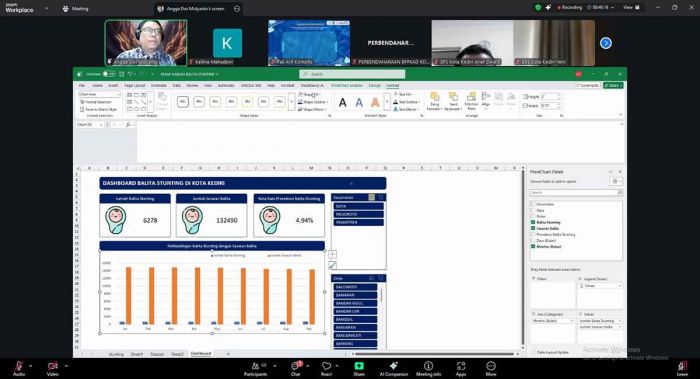Toggle the Excel AutoSave switch

pyautogui.click(x=108, y=74)
